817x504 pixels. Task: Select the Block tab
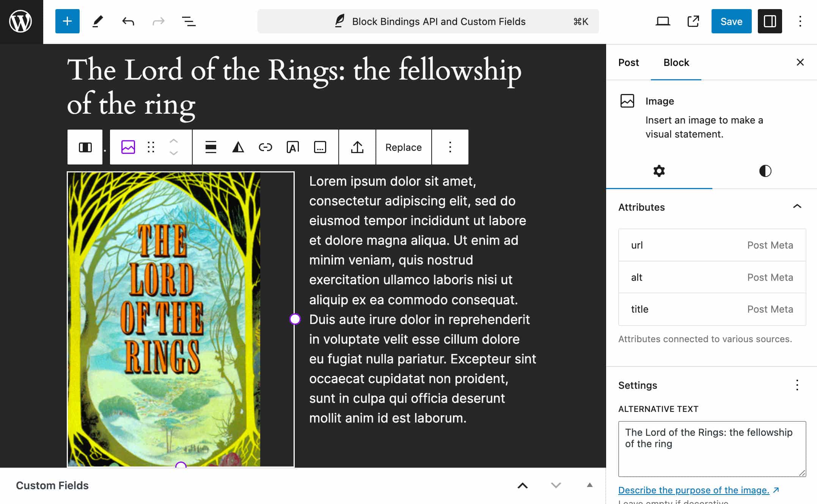tap(676, 63)
